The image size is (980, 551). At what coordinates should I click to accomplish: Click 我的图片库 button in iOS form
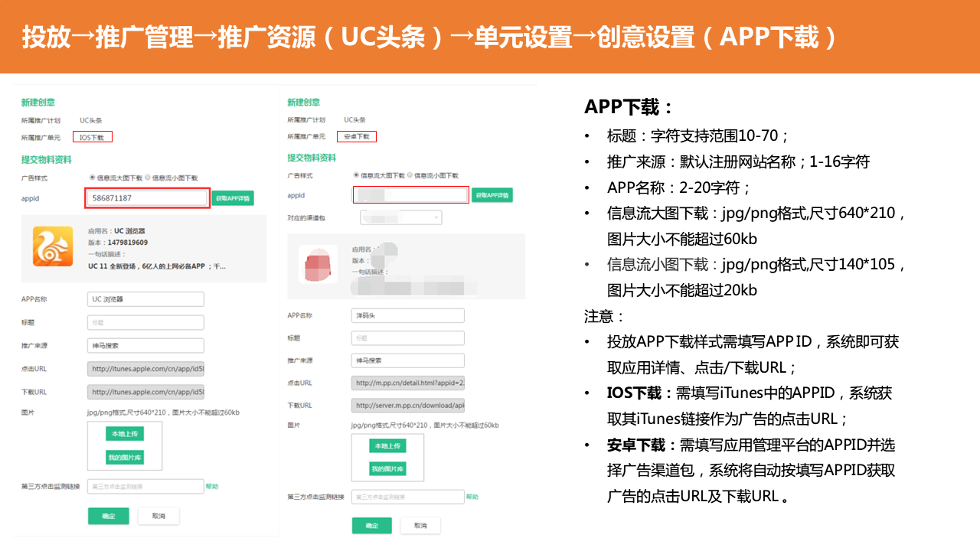(x=125, y=458)
